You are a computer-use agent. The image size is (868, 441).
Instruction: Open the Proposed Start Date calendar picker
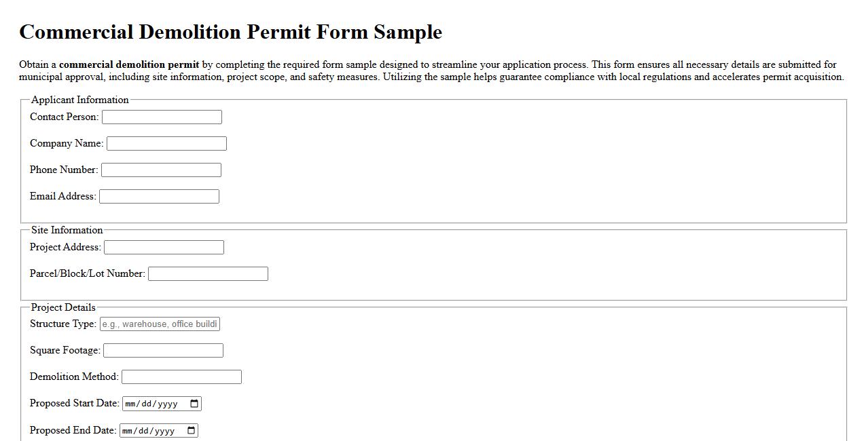[195, 403]
